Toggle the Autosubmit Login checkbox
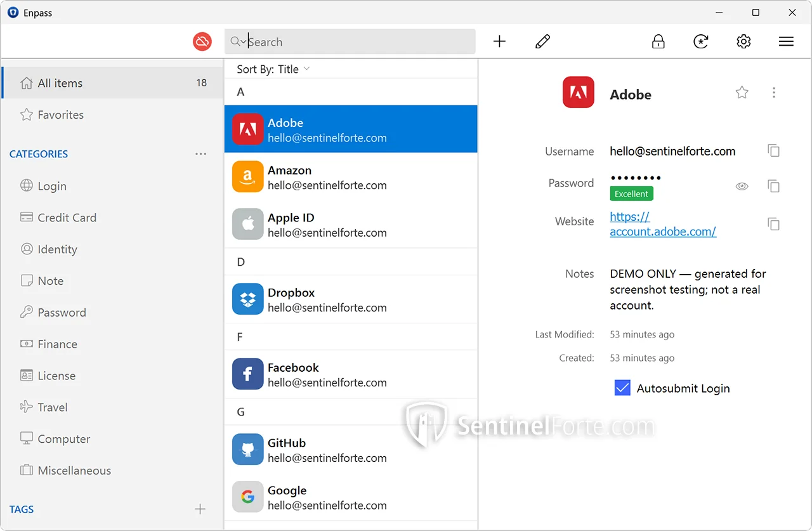This screenshot has width=812, height=531. 622,388
